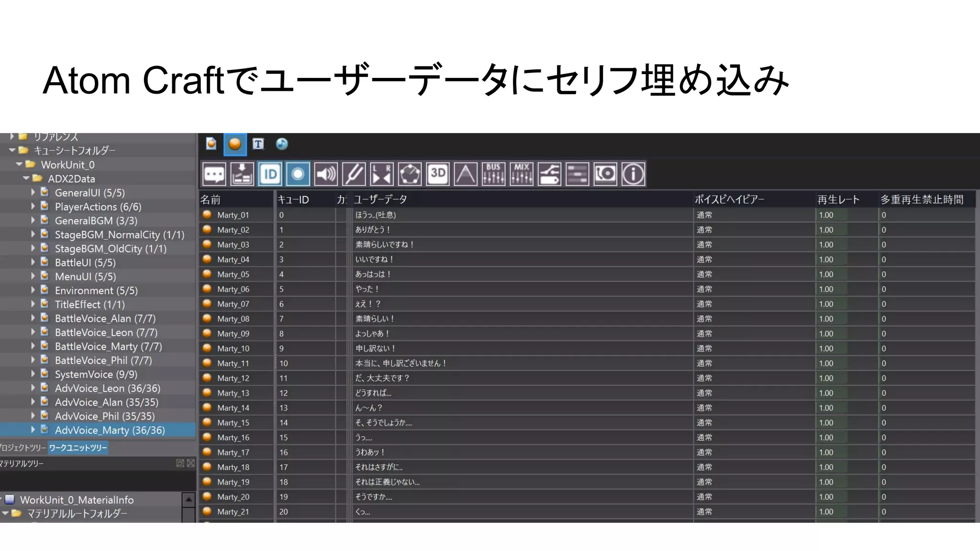The width and height of the screenshot is (980, 551).
Task: Collapse the キューシートフォルダー node
Action: [12, 150]
